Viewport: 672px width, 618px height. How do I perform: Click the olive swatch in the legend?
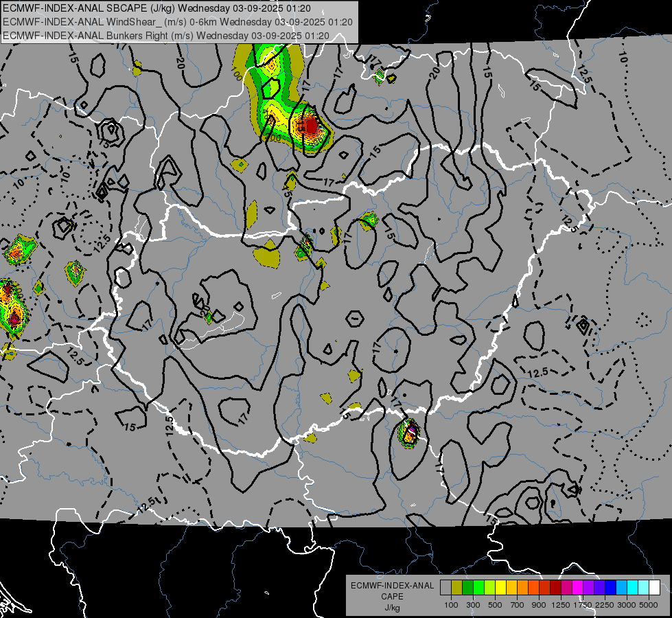[x=457, y=588]
